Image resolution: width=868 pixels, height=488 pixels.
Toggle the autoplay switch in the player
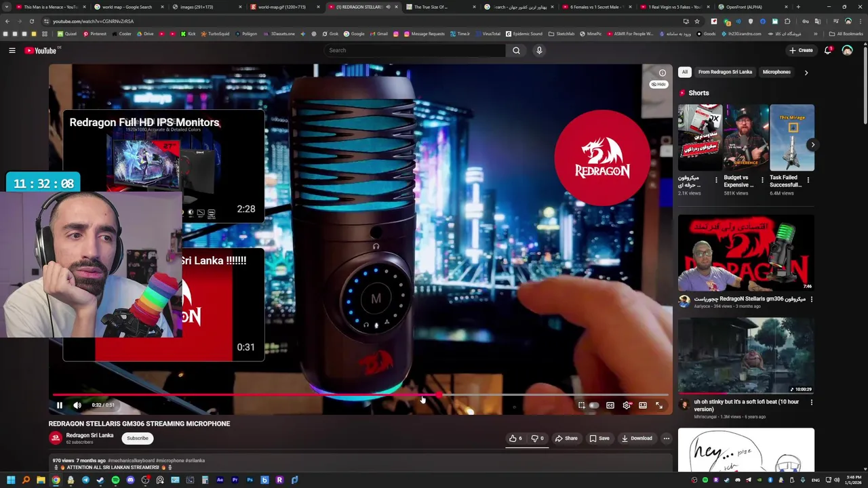point(594,405)
